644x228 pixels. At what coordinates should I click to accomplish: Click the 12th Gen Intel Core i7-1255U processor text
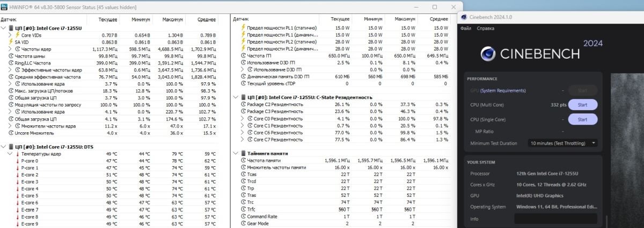(547, 174)
